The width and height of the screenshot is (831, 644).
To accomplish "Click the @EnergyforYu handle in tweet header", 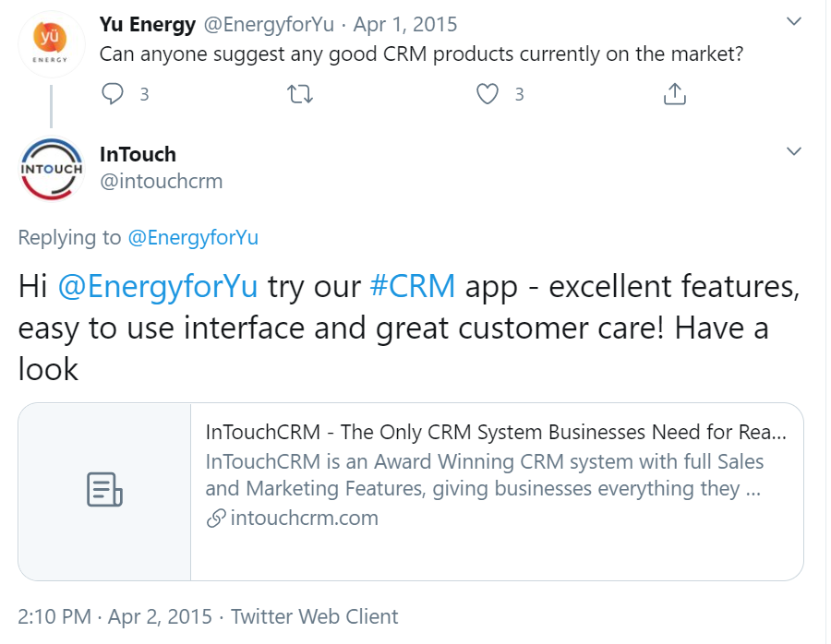I will (x=268, y=24).
